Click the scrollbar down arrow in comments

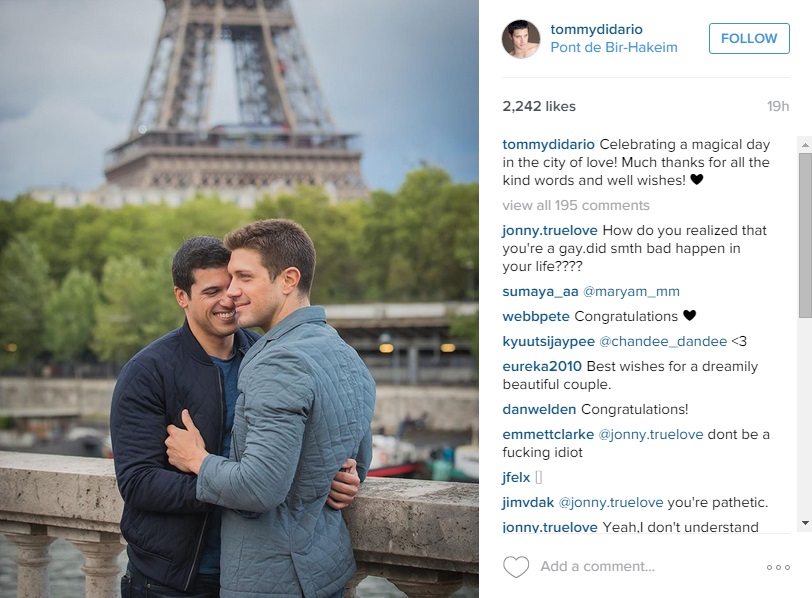[805, 523]
